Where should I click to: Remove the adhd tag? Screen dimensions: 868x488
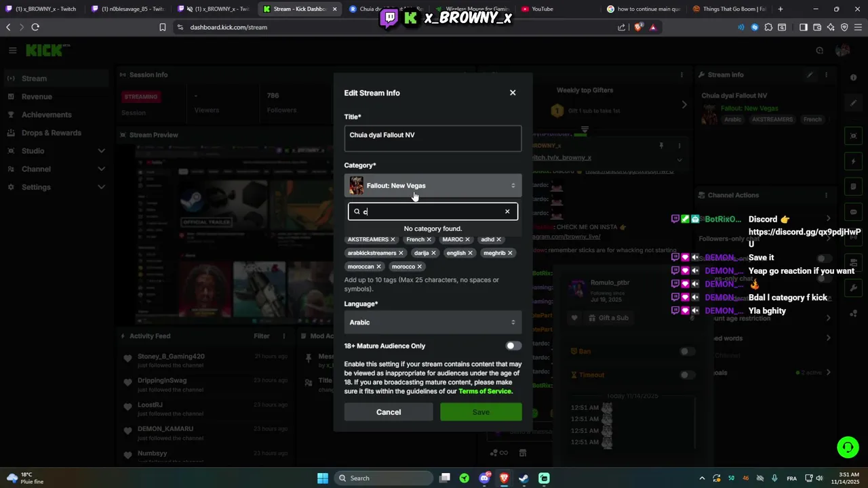(x=498, y=239)
